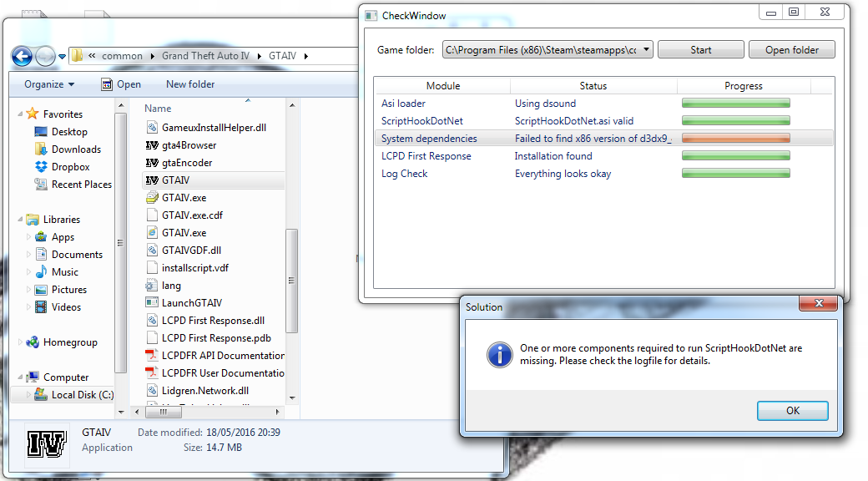Click Open folder button in CheckWindow
868x481 pixels.
pos(791,50)
